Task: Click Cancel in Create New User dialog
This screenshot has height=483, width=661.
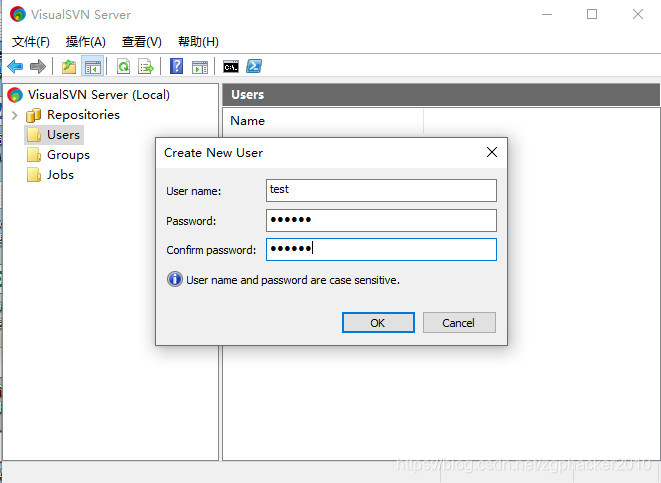Action: [459, 322]
